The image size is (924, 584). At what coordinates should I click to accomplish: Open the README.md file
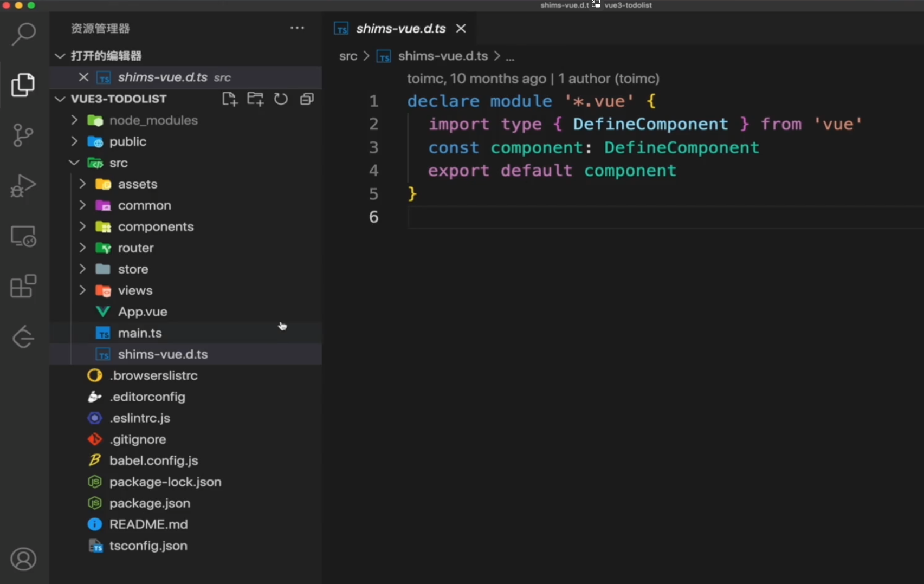(186, 524)
